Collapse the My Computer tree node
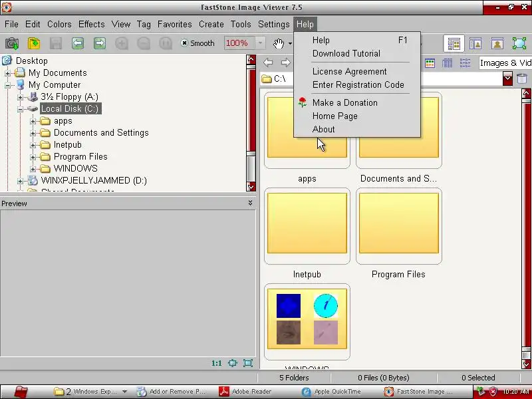Screen dimensions: 532x399 pyautogui.click(x=7, y=85)
